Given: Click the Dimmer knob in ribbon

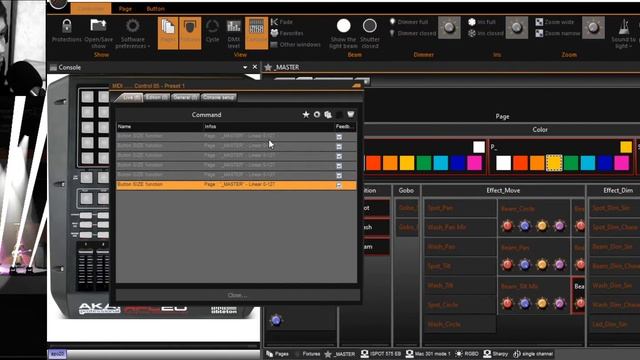Looking at the screenshot, I should point(449,28).
